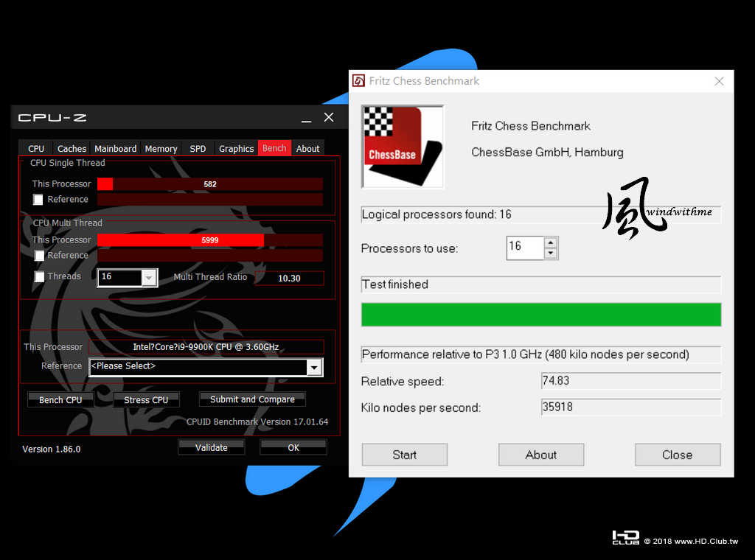This screenshot has width=755, height=560.
Task: Open the Mainboard tab
Action: (x=116, y=149)
